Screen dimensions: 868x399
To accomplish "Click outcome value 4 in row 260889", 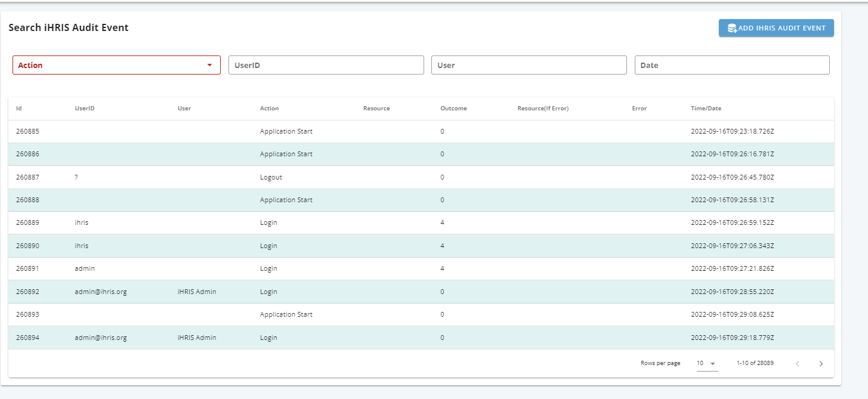I will [442, 222].
